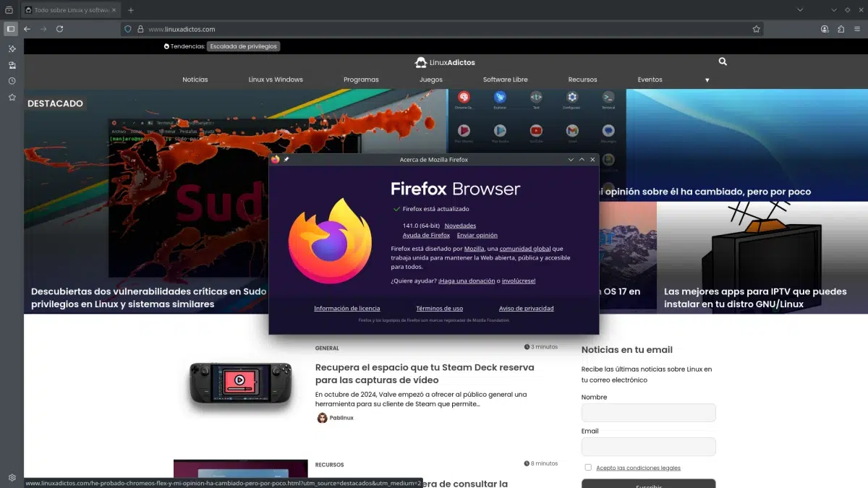This screenshot has height=488, width=868.
Task: Open the tracking protection shield icon
Action: 128,29
